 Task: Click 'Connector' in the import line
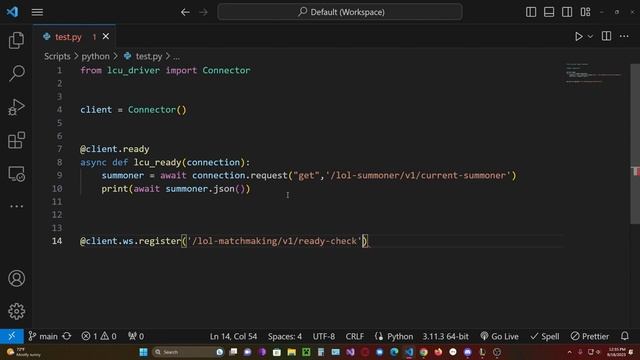pyautogui.click(x=226, y=70)
